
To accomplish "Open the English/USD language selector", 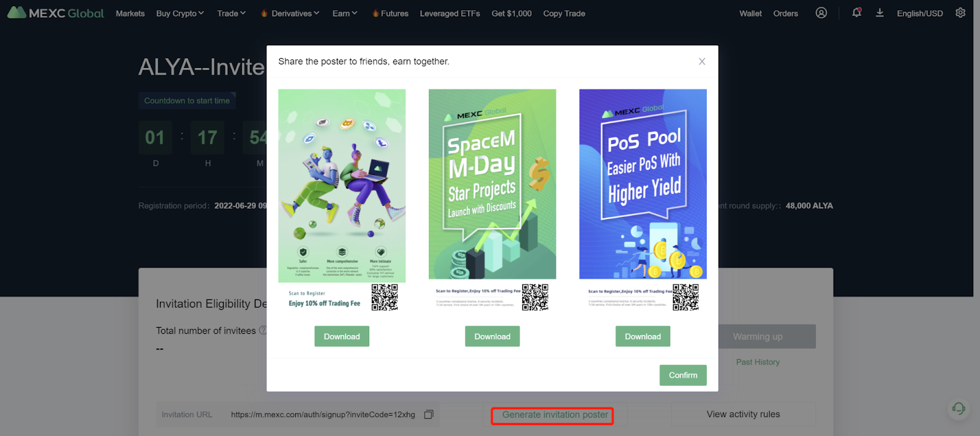I will pyautogui.click(x=920, y=13).
